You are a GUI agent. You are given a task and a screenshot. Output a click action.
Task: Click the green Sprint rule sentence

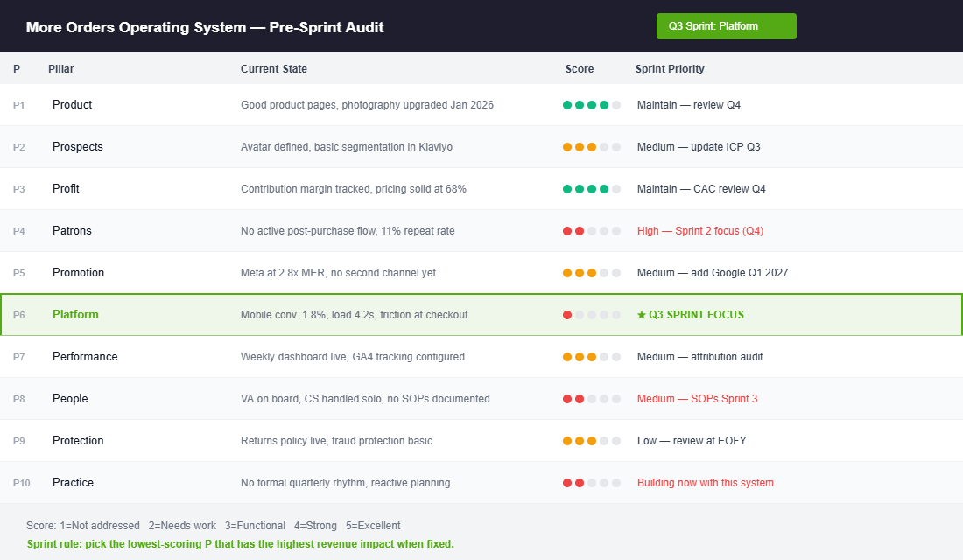click(x=240, y=544)
